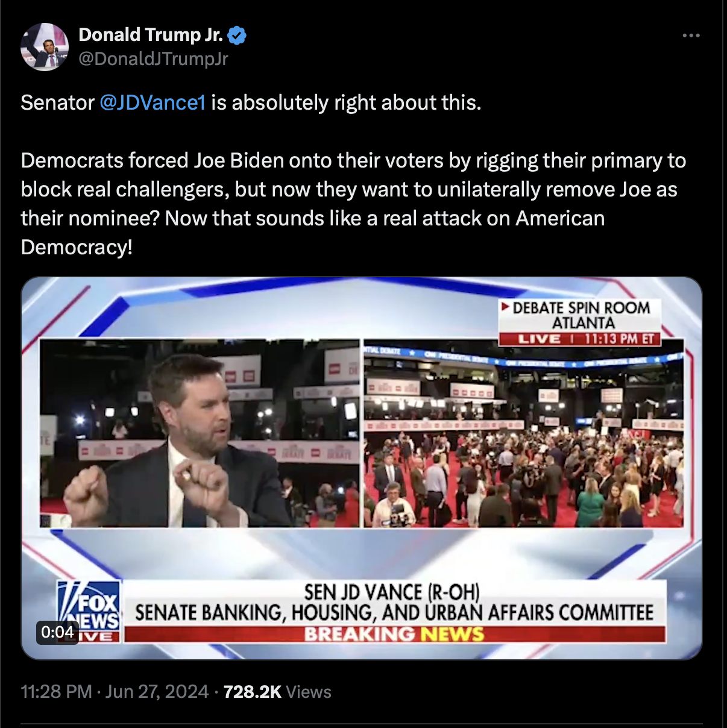
Task: Click the Jun 27, 2024 date
Action: (x=157, y=692)
